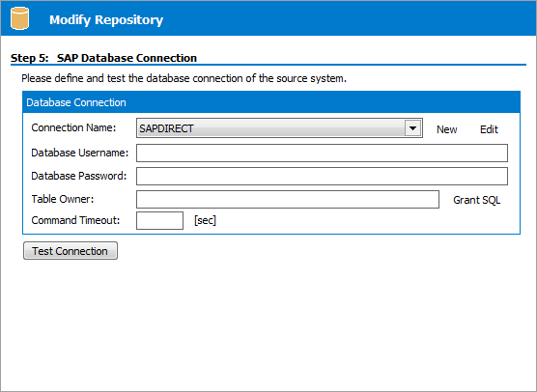Click the Modify Repository title text

106,20
